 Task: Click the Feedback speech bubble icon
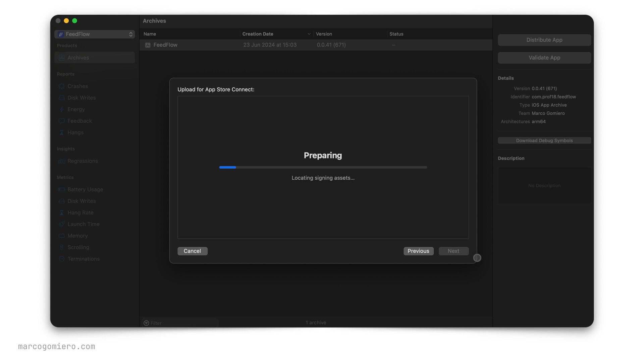62,121
